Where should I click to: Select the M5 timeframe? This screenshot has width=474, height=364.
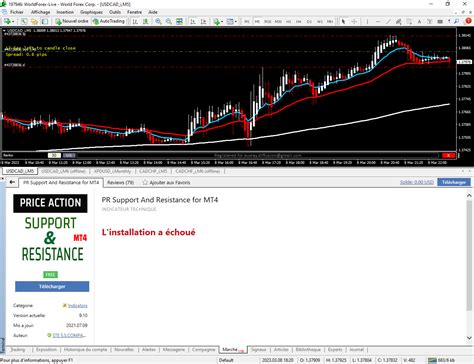(257, 21)
